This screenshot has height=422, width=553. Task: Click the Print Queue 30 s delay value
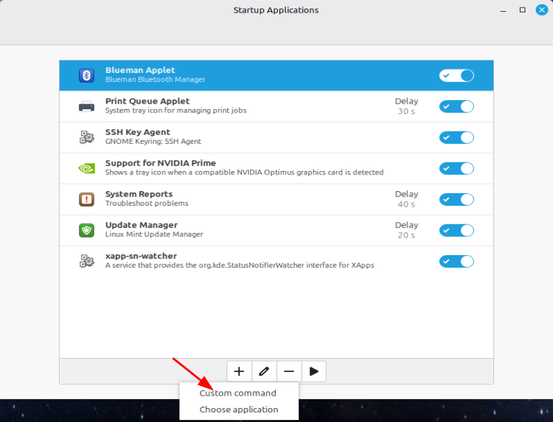(x=406, y=111)
